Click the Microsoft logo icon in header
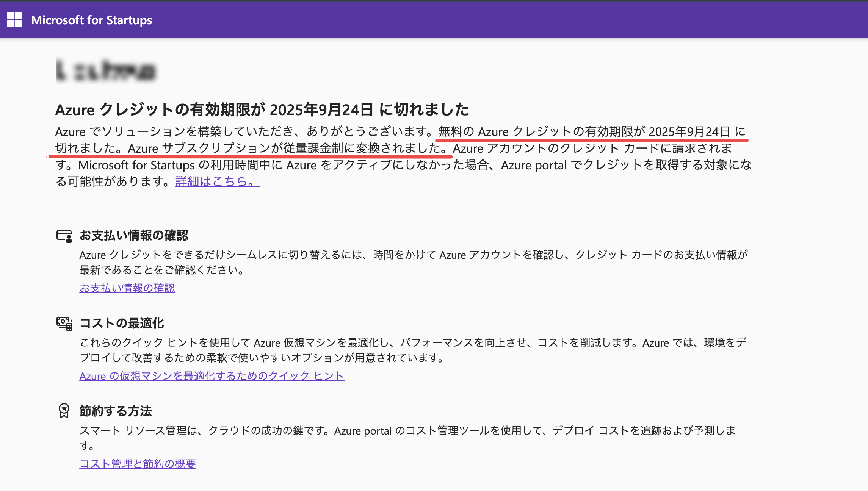The height and width of the screenshot is (491, 868). [14, 19]
